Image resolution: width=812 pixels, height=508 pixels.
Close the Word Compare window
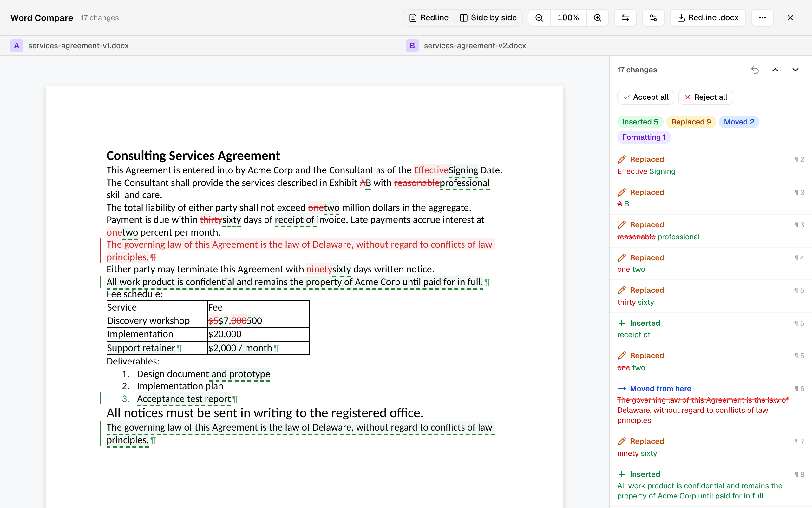click(x=790, y=18)
